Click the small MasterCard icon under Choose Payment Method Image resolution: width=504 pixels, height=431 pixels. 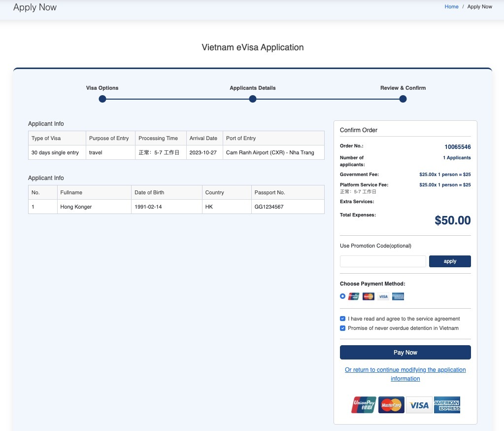tap(369, 296)
